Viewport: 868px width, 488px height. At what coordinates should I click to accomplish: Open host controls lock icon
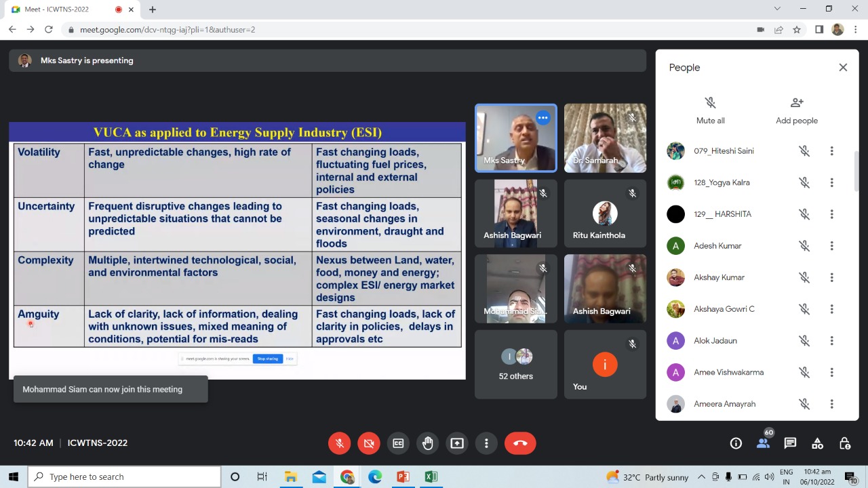844,443
